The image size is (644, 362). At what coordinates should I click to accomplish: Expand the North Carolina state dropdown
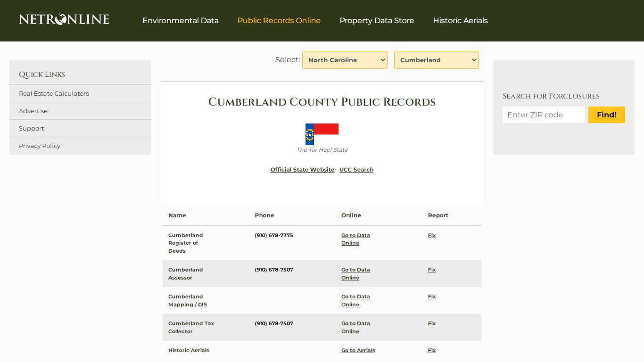(x=345, y=60)
